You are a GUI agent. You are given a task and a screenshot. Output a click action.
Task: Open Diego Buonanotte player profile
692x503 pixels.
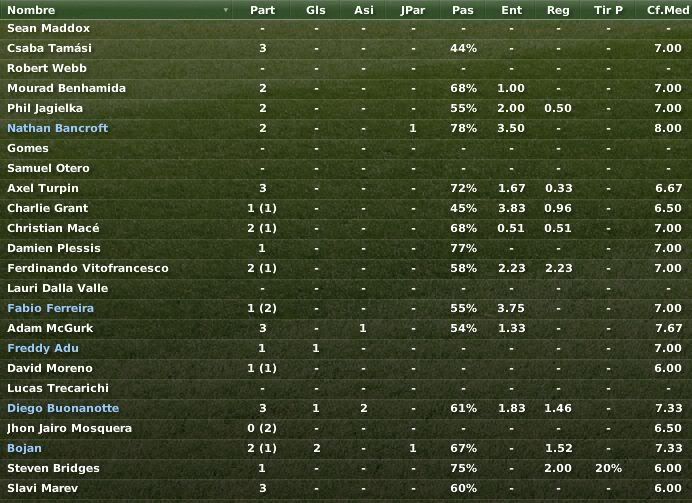pyautogui.click(x=63, y=408)
